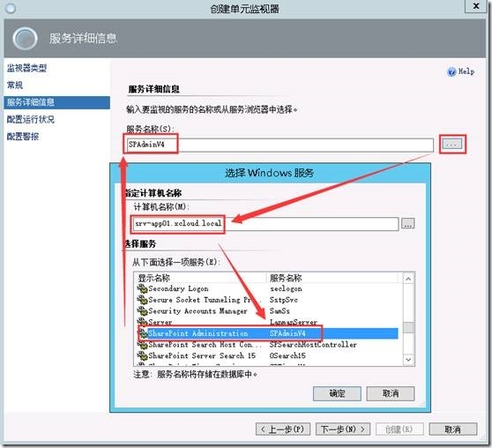Click the 创建 button
The image size is (492, 448).
pyautogui.click(x=399, y=429)
